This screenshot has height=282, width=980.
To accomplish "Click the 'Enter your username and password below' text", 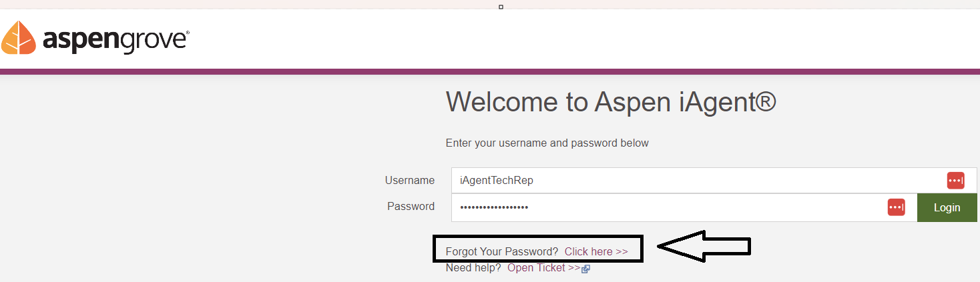I will 547,143.
